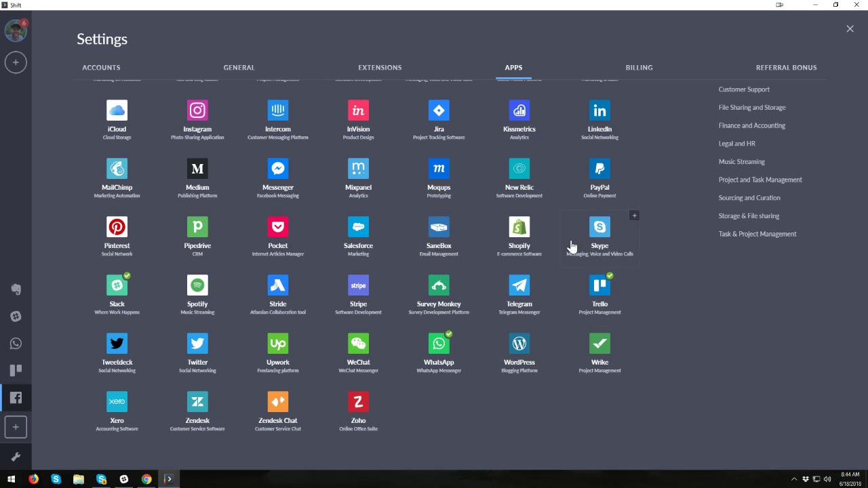
Task: Show Music Streaming apps
Action: [x=741, y=161]
